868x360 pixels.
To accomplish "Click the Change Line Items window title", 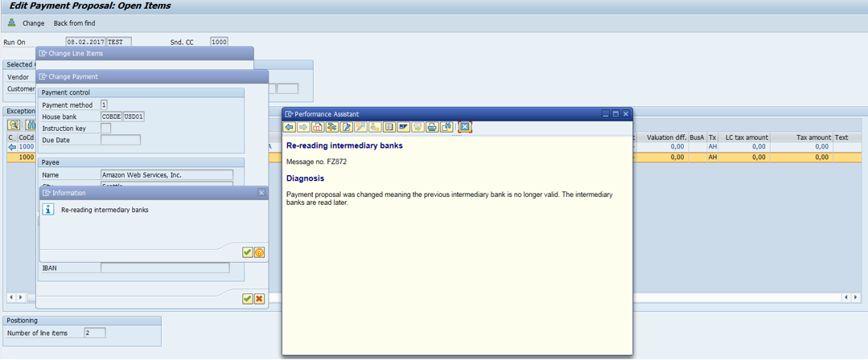I will pos(76,54).
